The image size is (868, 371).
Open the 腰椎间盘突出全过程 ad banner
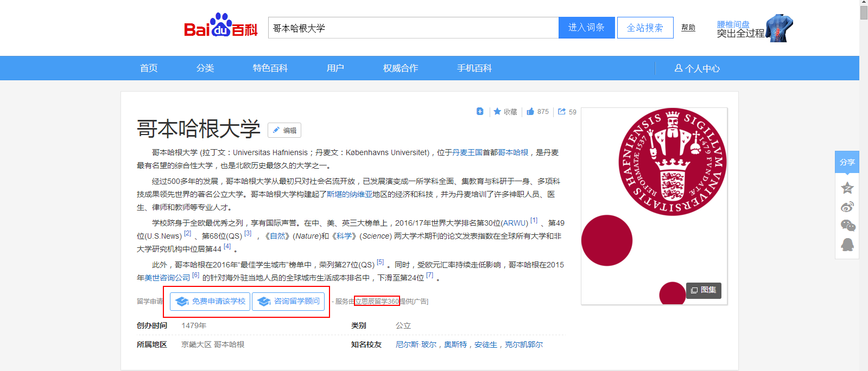[755, 28]
